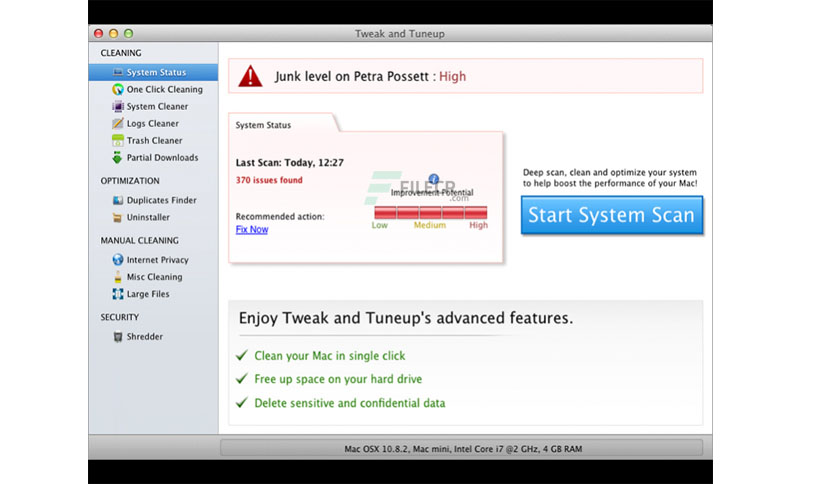
Task: Click the 'High' label under the meter
Action: click(478, 225)
